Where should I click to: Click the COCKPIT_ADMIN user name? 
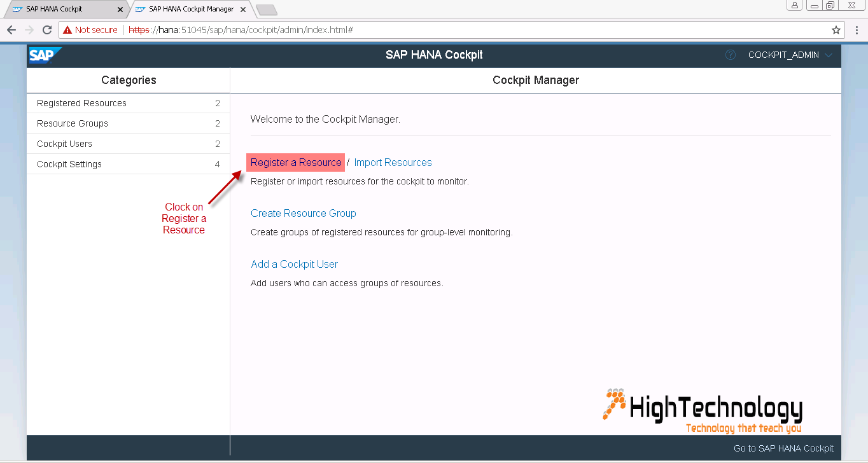pyautogui.click(x=783, y=55)
